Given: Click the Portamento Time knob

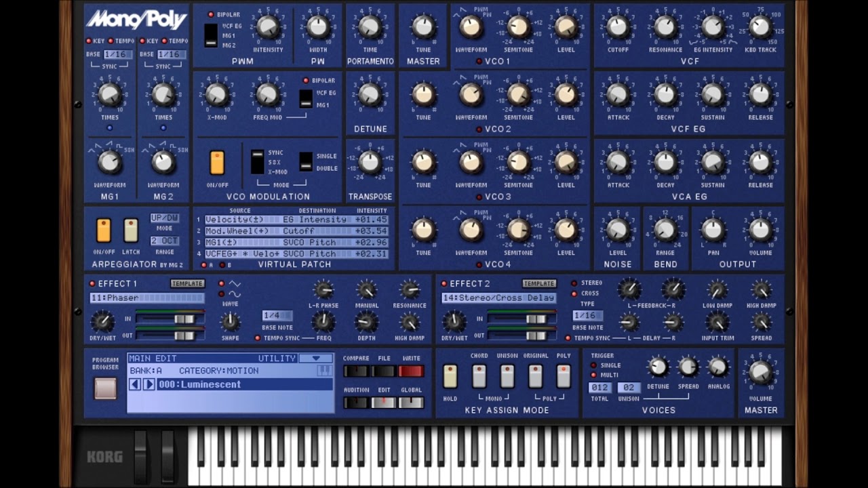Looking at the screenshot, I should pos(370,26).
